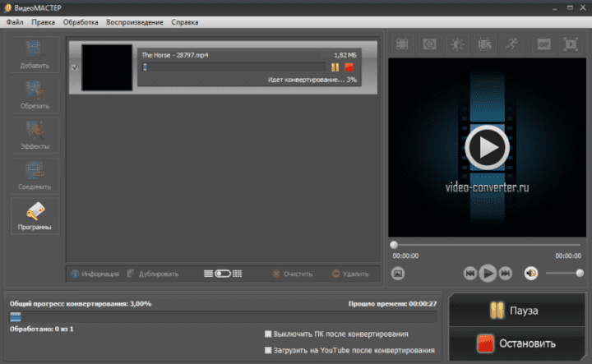This screenshot has height=364, width=592.
Task: Click the Общий прогресс конвертирования: 3,00% label
Action: 81,304
